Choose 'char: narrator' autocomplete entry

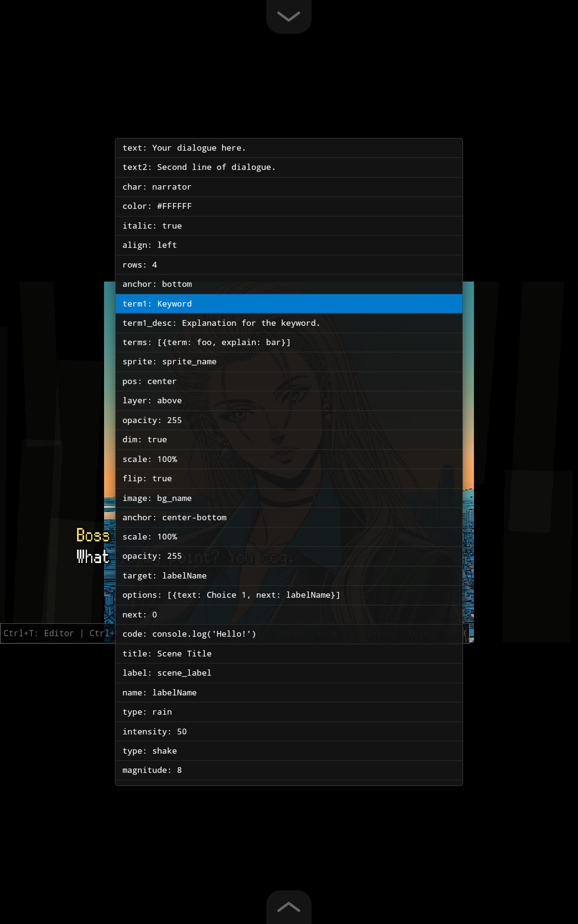(289, 187)
